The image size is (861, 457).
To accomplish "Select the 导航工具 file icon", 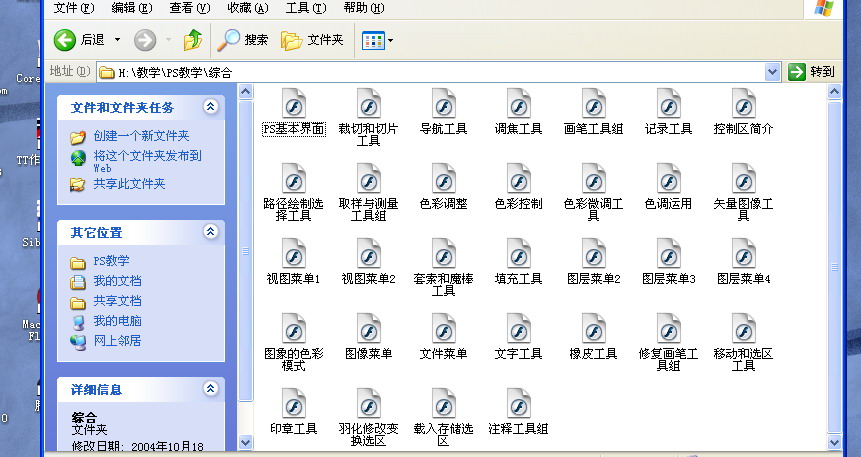I will point(444,104).
